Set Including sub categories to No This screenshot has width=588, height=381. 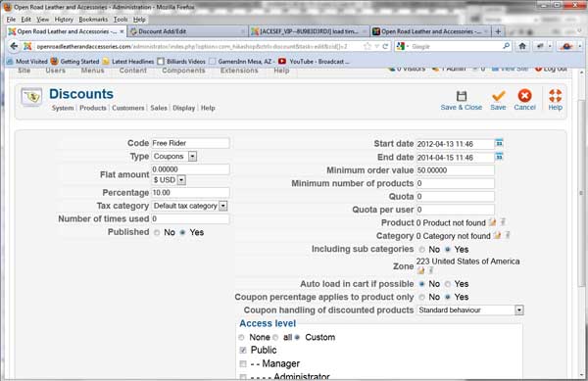[421, 250]
